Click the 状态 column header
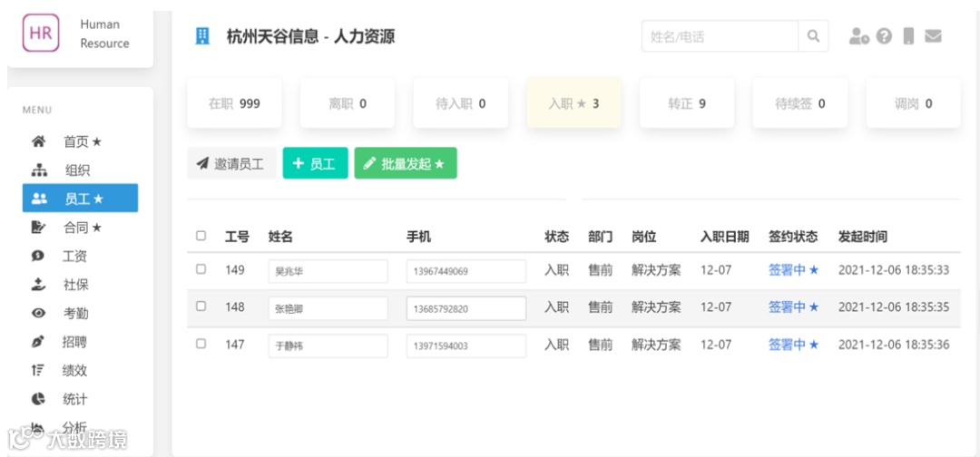Screen dimensions: 980x457 (557, 237)
